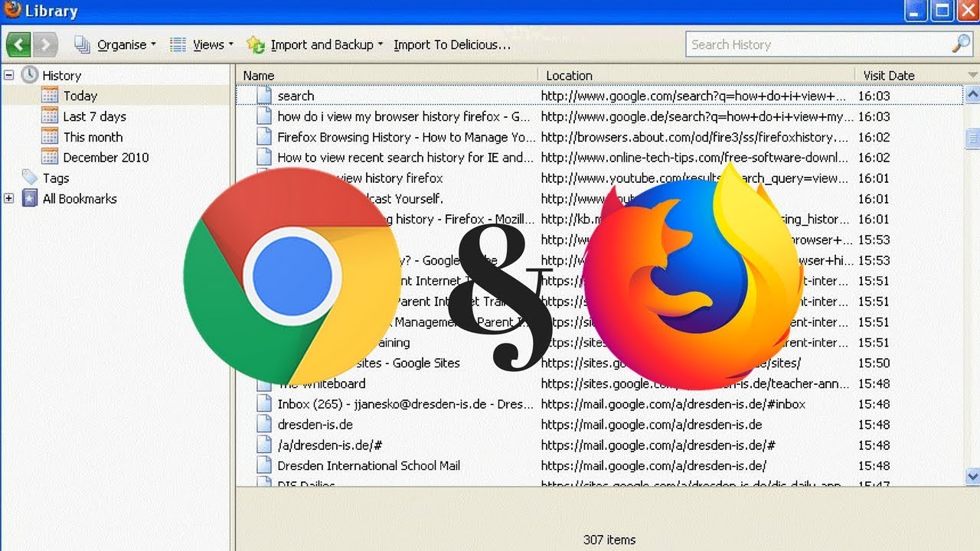Click the history list scrollbar thumb
This screenshot has width=980, height=551.
tap(972, 138)
